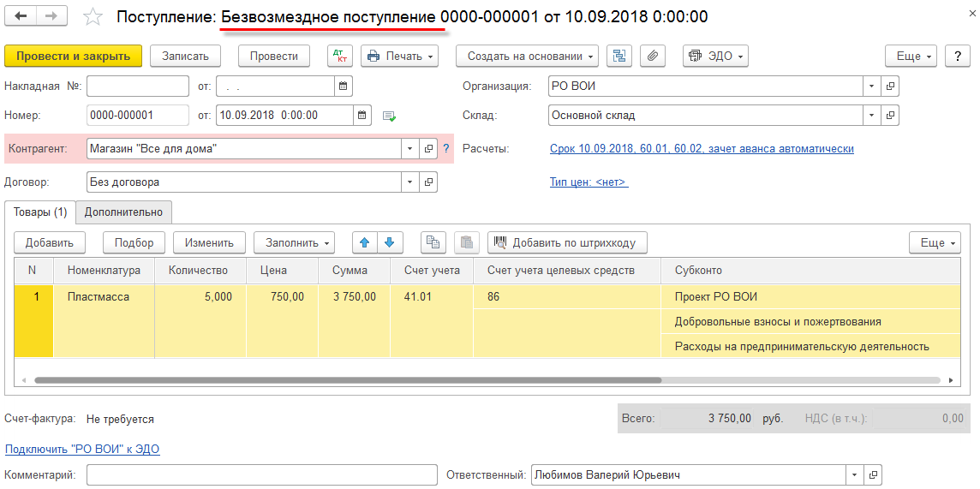Select Расходы на предпринимательскую деятельность cell
Screen dimensions: 980x489
pos(810,346)
